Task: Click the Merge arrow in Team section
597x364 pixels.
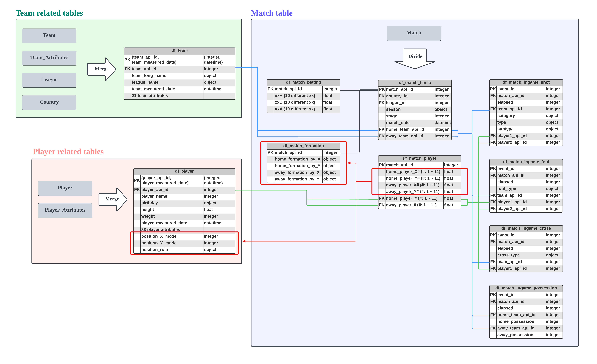Action: [x=101, y=69]
